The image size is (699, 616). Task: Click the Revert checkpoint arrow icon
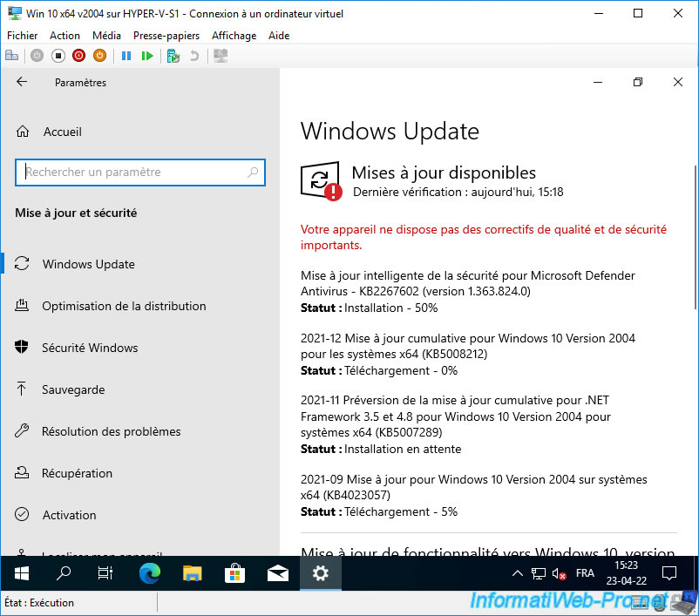[194, 56]
